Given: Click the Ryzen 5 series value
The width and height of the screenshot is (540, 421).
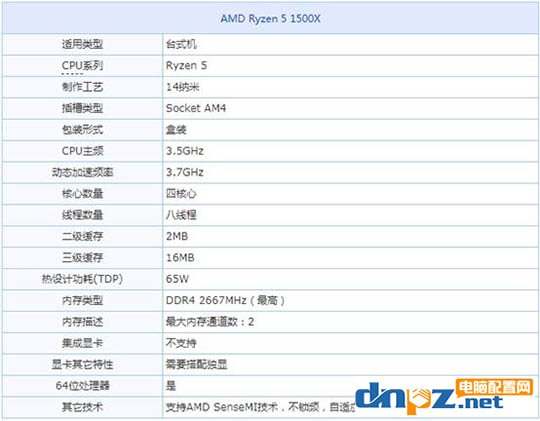Looking at the screenshot, I should [x=186, y=65].
